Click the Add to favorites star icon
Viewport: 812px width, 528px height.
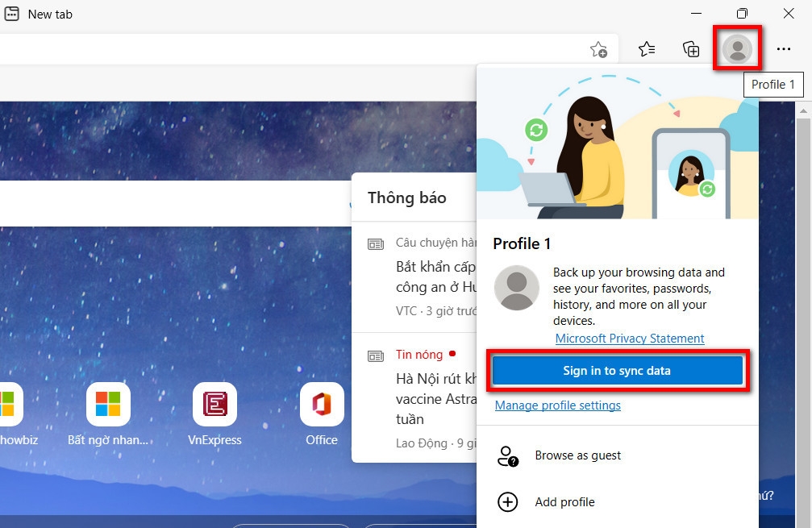click(x=600, y=49)
